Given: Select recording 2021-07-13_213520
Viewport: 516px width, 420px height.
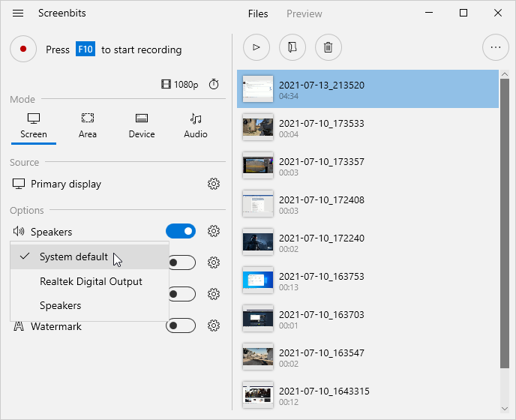Looking at the screenshot, I should pyautogui.click(x=367, y=88).
